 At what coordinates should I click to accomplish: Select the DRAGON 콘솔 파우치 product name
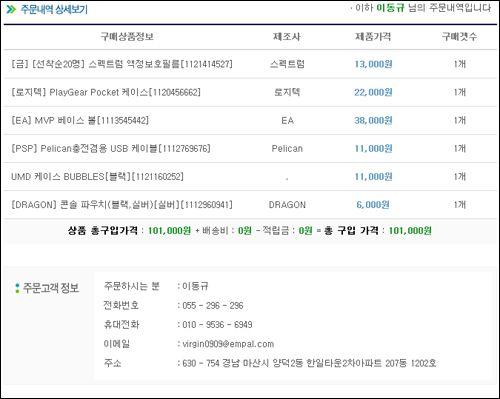pyautogui.click(x=122, y=205)
